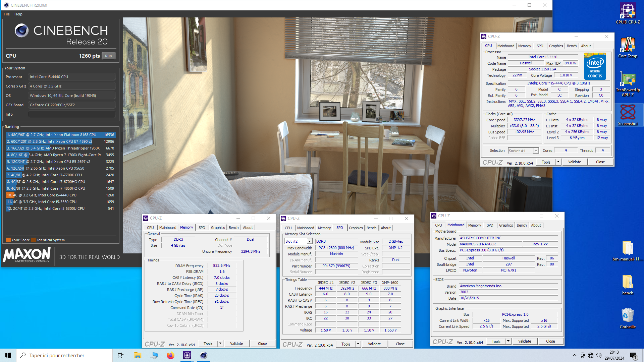Image resolution: width=644 pixels, height=362 pixels.
Task: Click Close in Memory window
Action: [262, 344]
